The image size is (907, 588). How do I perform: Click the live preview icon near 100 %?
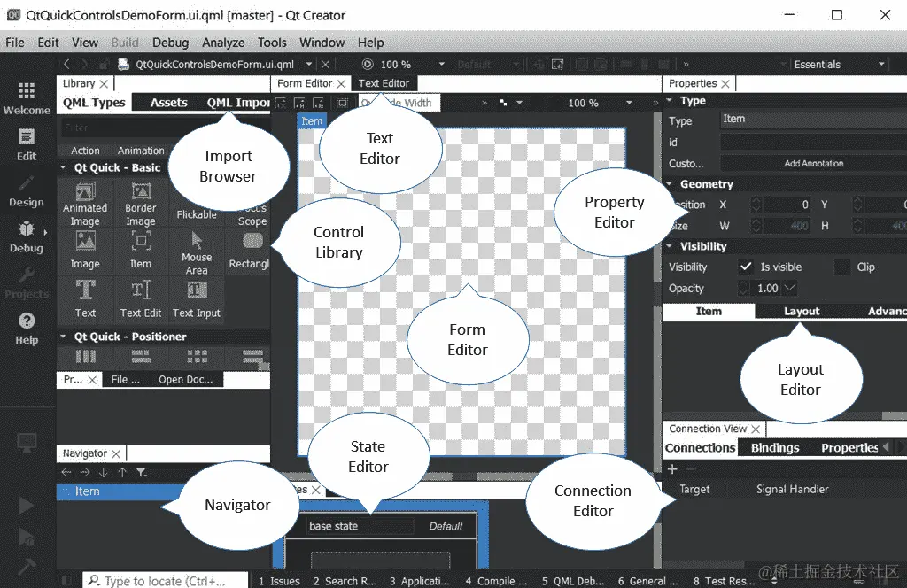(368, 64)
